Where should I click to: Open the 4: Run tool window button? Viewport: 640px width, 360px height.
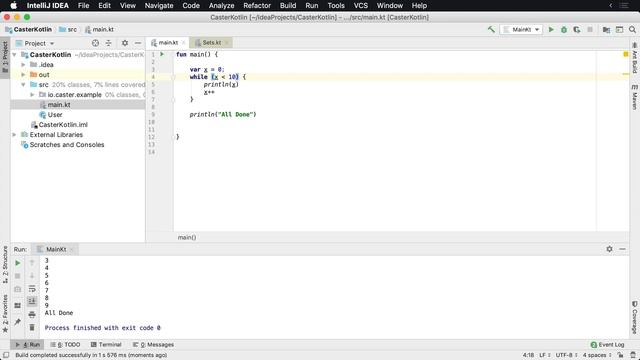click(x=27, y=344)
